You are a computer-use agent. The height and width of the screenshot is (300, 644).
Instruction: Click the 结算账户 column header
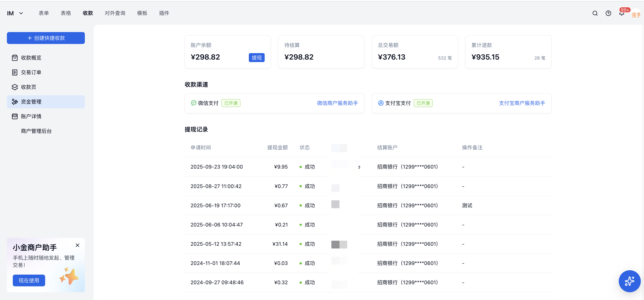coord(387,147)
